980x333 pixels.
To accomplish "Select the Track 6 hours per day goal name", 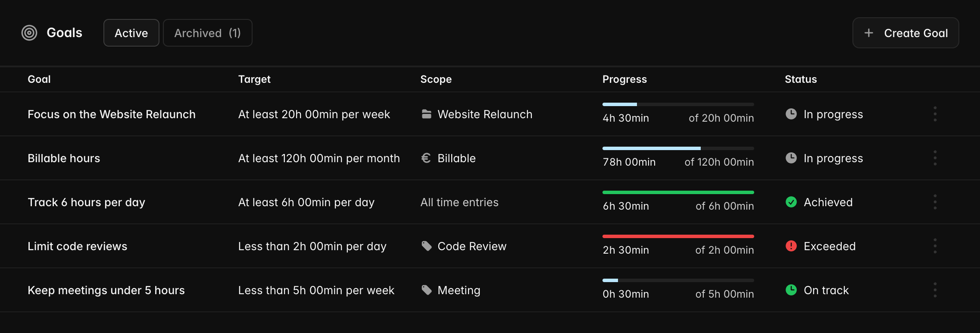I will pos(86,202).
